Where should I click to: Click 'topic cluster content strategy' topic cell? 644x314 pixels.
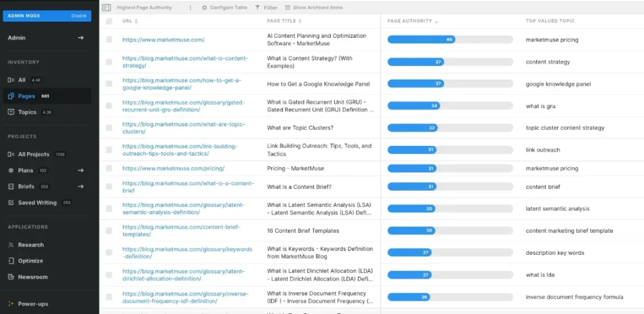point(565,128)
